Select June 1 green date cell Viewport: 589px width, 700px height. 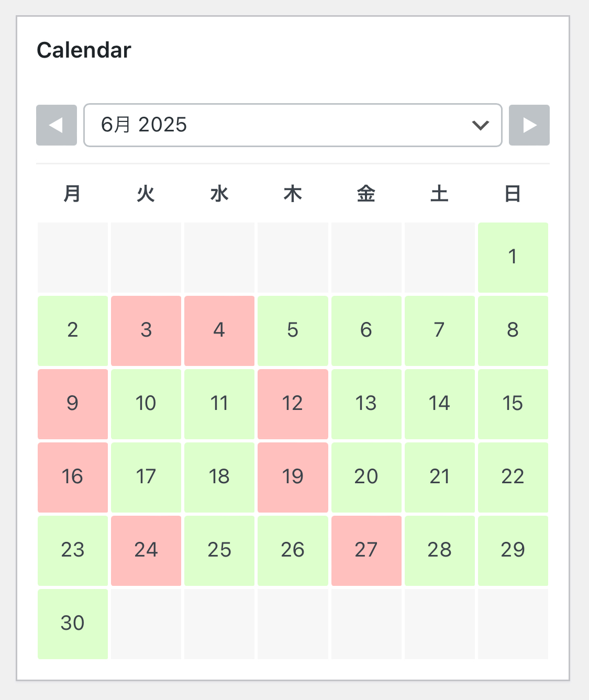point(513,258)
